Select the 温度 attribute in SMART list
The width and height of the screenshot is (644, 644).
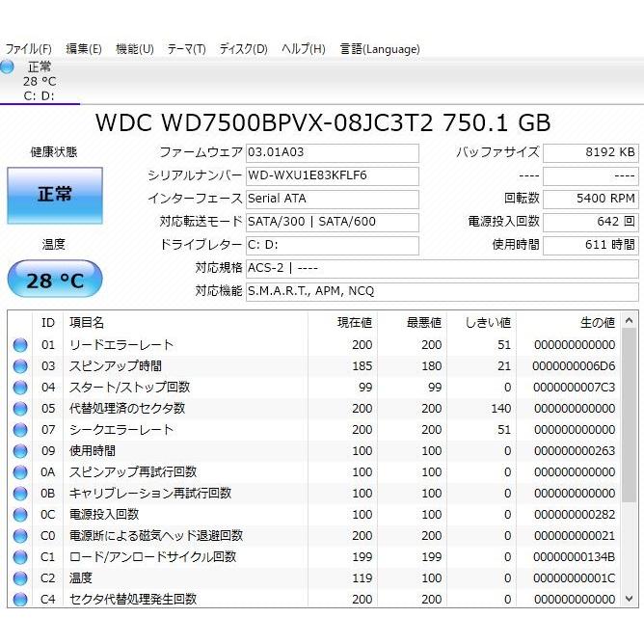point(314,578)
